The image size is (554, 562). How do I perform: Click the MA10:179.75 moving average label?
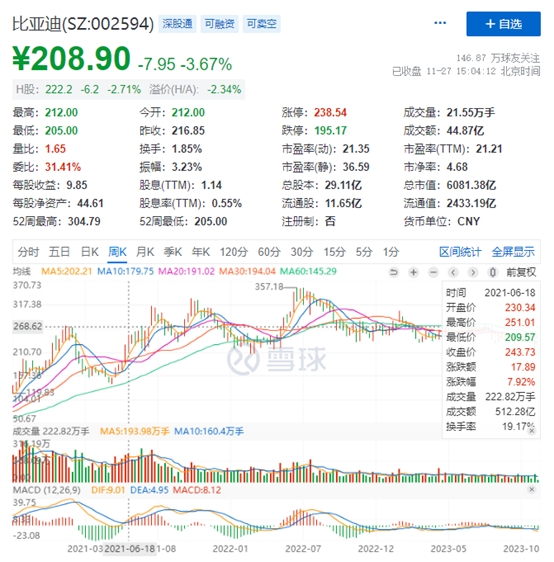point(125,271)
